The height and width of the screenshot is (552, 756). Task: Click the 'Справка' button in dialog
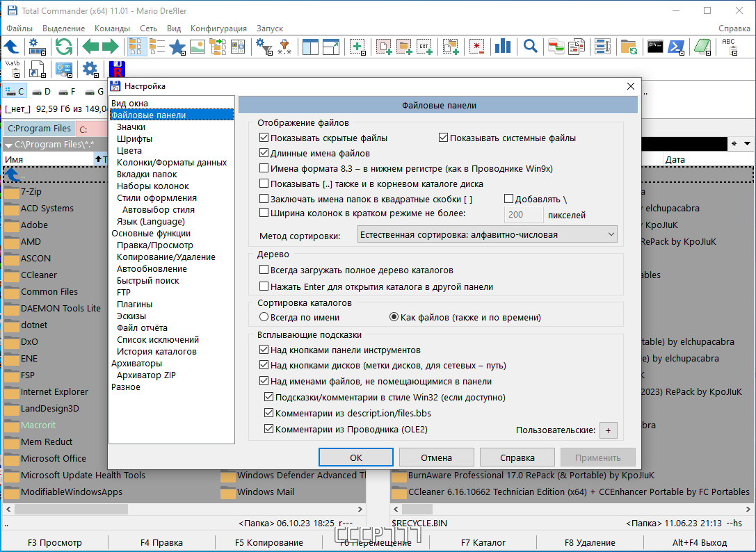click(x=517, y=457)
